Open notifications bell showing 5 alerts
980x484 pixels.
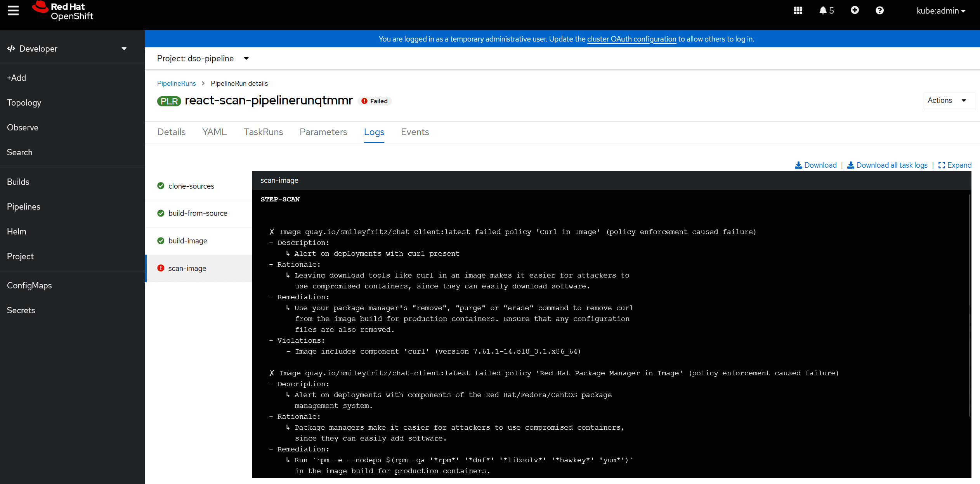coord(826,10)
